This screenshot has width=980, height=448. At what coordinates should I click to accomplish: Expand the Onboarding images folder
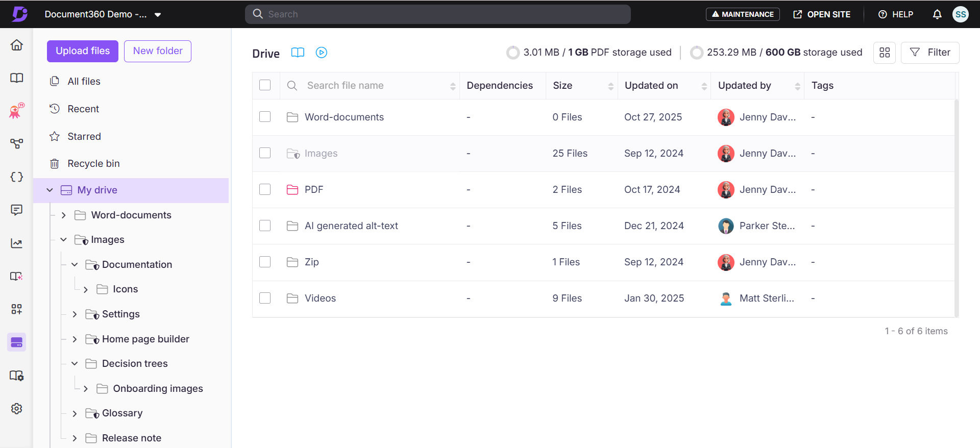(86, 389)
